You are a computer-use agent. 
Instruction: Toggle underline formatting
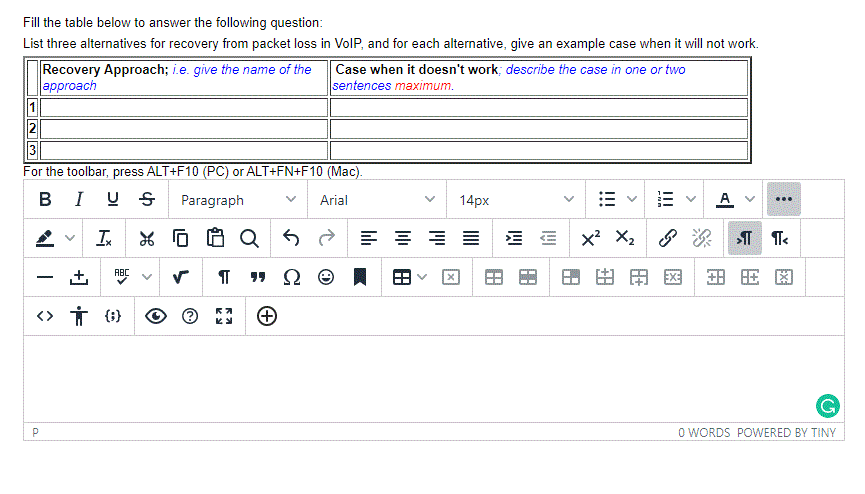pos(113,199)
